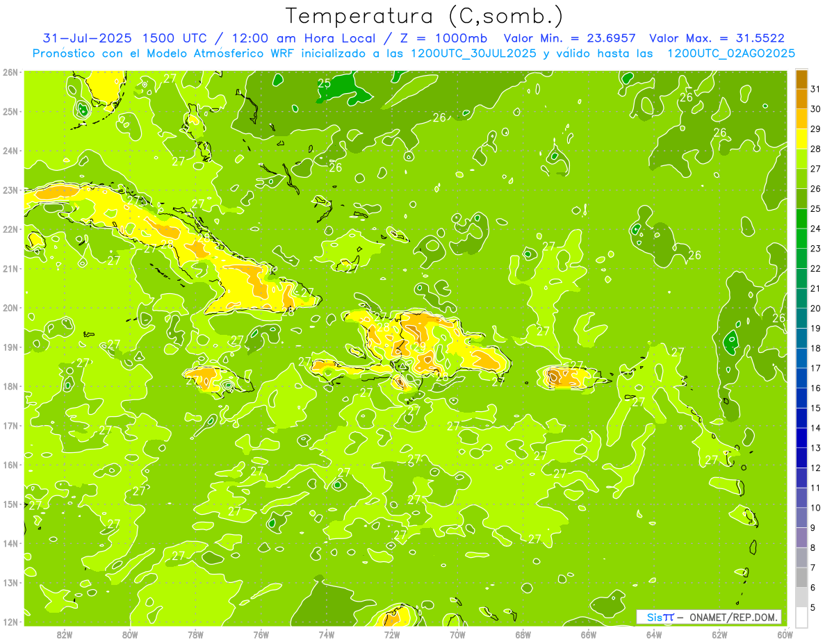The height and width of the screenshot is (644, 834).
Task: Select the "1200UTC_02AGO2025" valid-until time text
Action: pyautogui.click(x=731, y=53)
